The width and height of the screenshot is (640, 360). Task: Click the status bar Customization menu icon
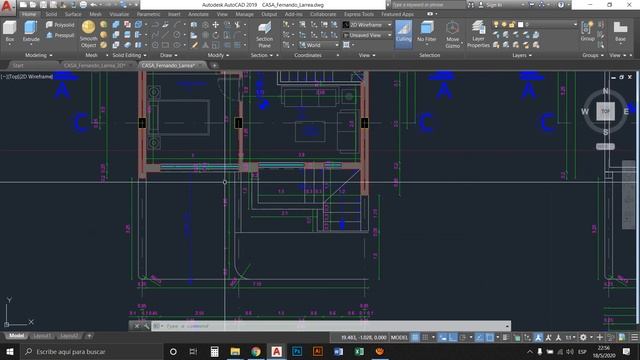pos(634,337)
